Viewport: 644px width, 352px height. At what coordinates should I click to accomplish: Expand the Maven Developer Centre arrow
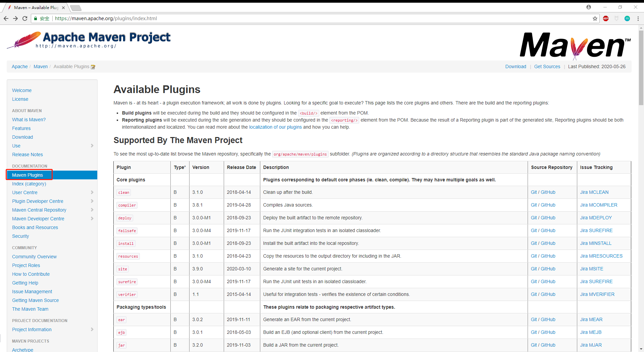[x=92, y=218]
